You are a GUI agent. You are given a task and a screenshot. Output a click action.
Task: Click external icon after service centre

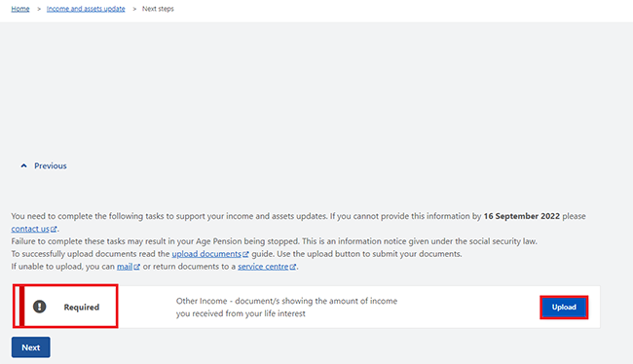[293, 267]
